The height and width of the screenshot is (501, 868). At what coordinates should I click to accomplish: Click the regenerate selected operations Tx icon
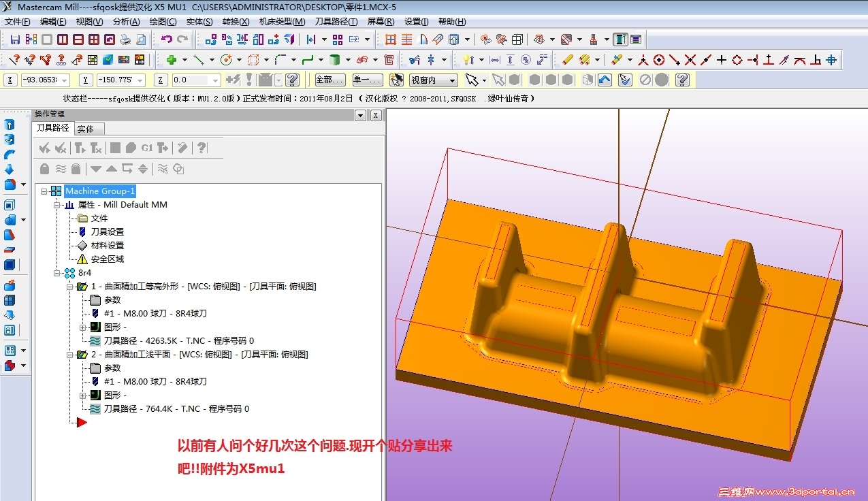(x=97, y=148)
